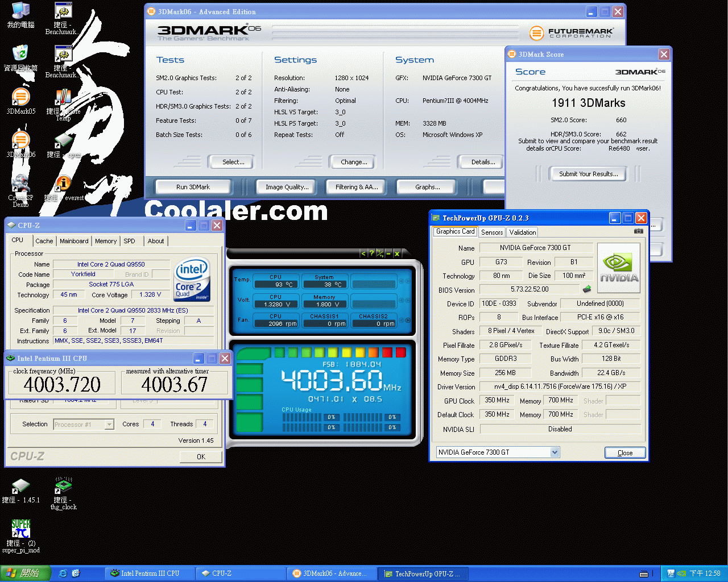Viewport: 728px width, 582px height.
Task: Switch to TechPowerUp GPU-Z taskbar item
Action: click(x=424, y=573)
